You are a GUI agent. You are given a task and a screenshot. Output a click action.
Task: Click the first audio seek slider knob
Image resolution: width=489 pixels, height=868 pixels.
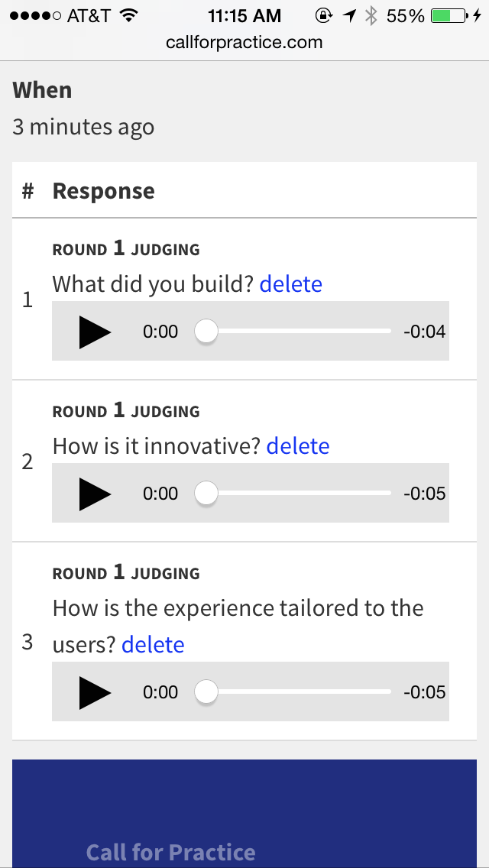pos(206,332)
